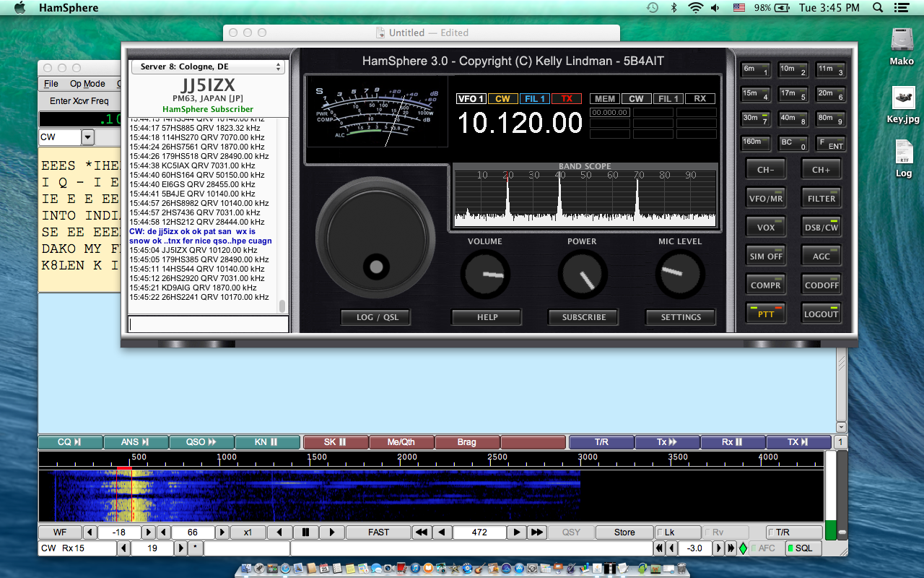The width and height of the screenshot is (924, 578).
Task: Click the MIC LEVEL knob
Action: point(680,275)
